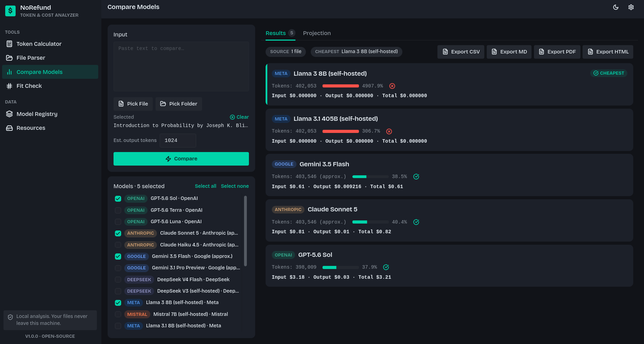
Task: Uncheck Gemini 3.5 Flash model checkbox
Action: [x=118, y=257]
